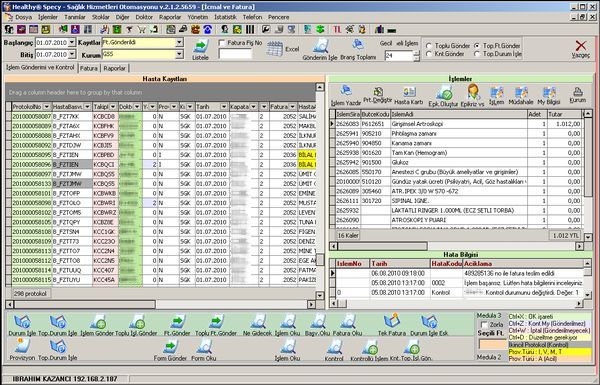Open the Dosya menu
Image resolution: width=600 pixels, height=385 pixels.
coord(23,17)
